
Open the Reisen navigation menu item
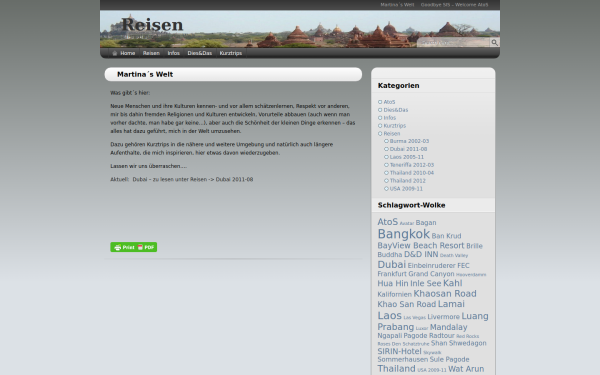pos(151,53)
